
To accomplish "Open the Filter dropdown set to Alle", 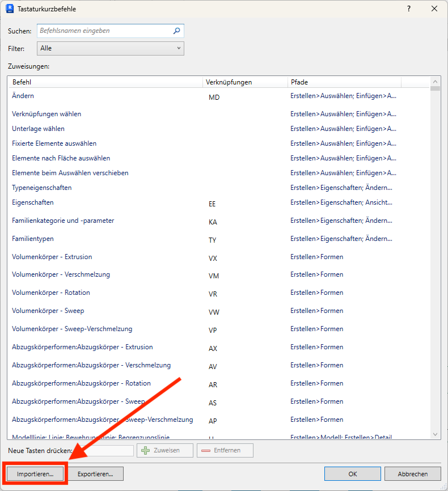I will pos(111,49).
